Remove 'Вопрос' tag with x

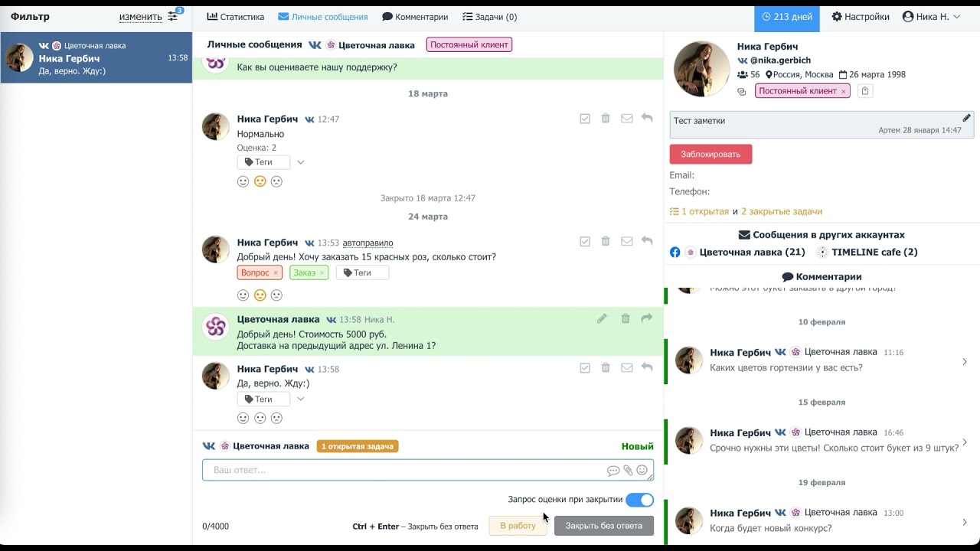[276, 272]
